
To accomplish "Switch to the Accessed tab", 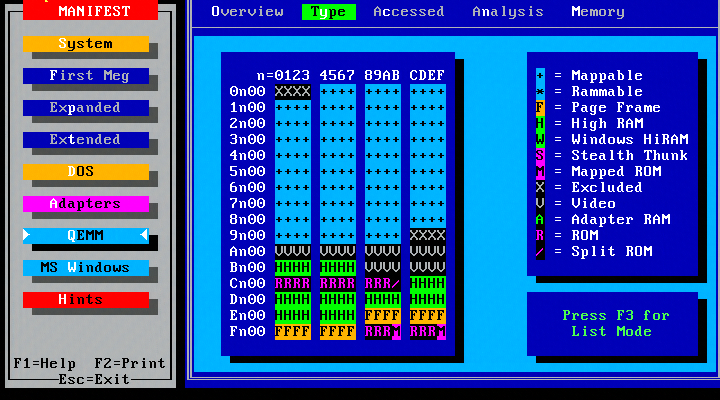I will click(x=409, y=11).
